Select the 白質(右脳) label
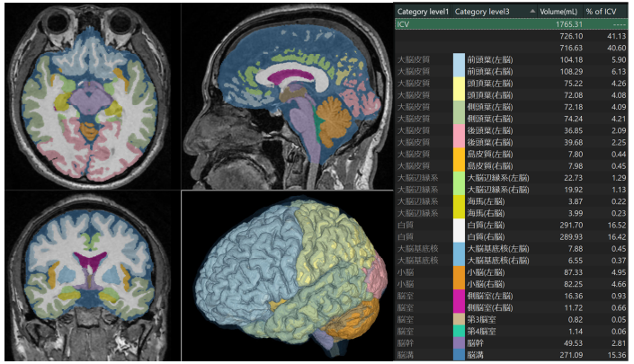 [486, 237]
